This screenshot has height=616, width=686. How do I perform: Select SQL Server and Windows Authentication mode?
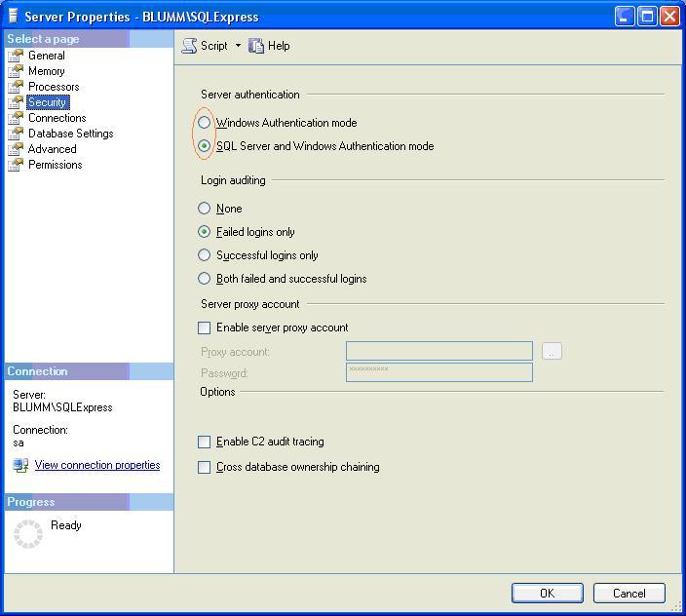click(205, 145)
